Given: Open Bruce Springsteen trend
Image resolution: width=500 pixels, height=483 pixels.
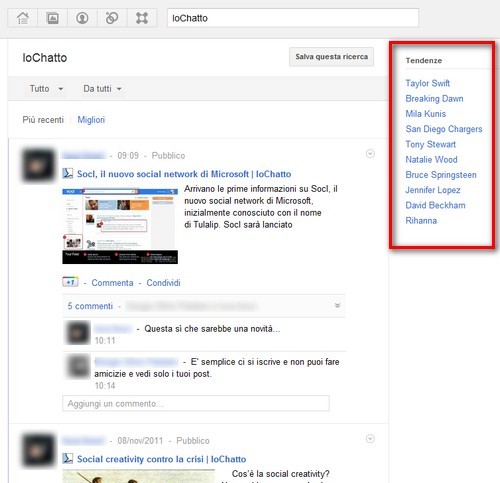Looking at the screenshot, I should click(x=441, y=175).
